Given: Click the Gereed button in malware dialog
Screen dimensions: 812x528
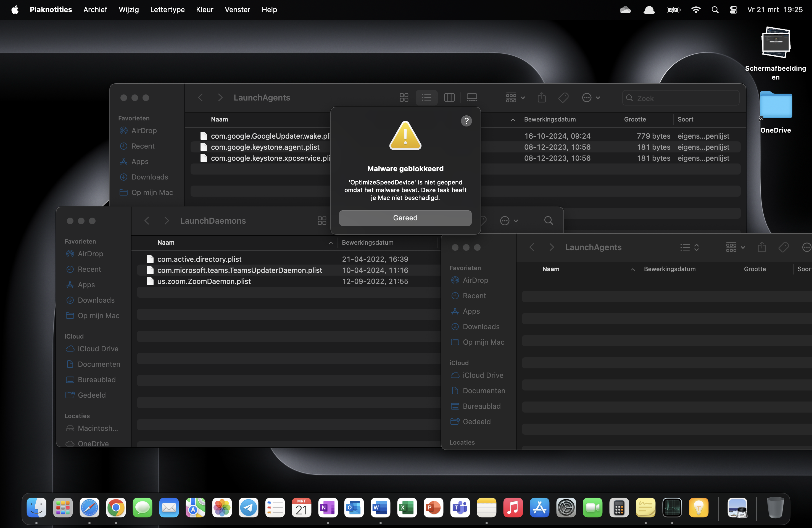Looking at the screenshot, I should [x=405, y=218].
